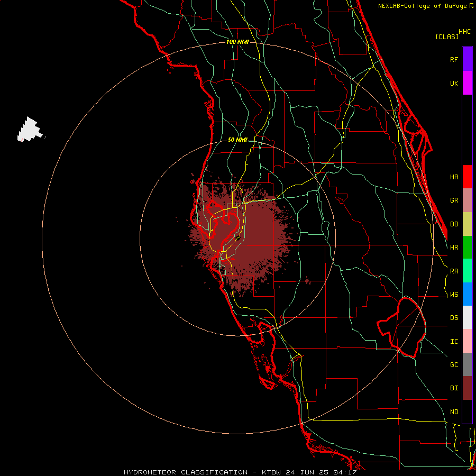Click the GC legend label
The height and width of the screenshot is (476, 476).
click(x=454, y=365)
